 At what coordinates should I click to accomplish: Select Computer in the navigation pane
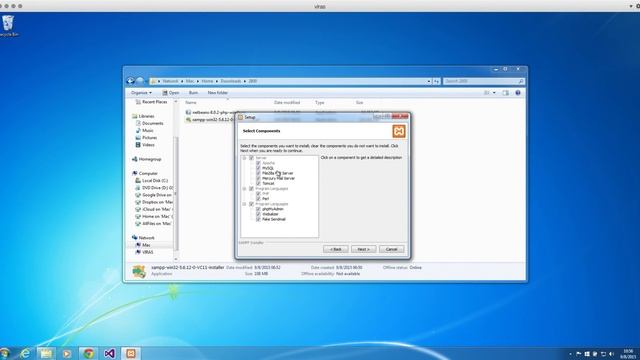(145, 173)
